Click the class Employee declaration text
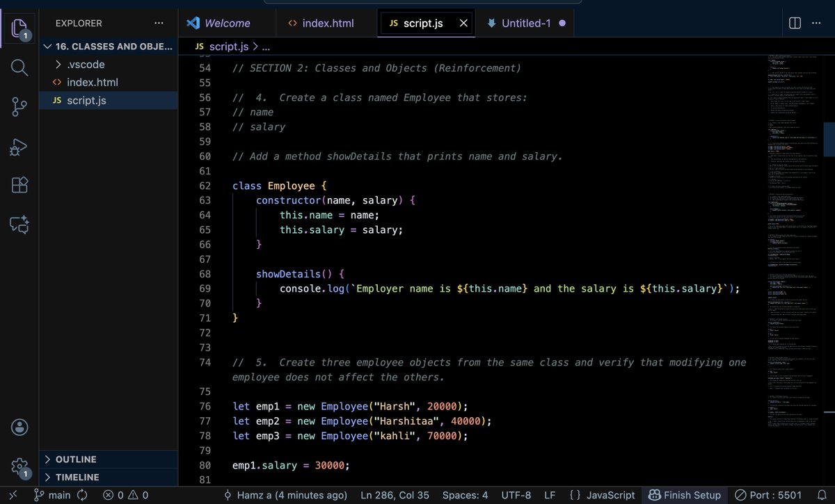 click(x=279, y=186)
